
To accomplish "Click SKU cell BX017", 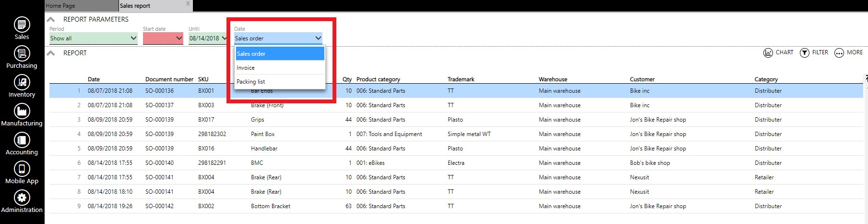I will tap(206, 120).
